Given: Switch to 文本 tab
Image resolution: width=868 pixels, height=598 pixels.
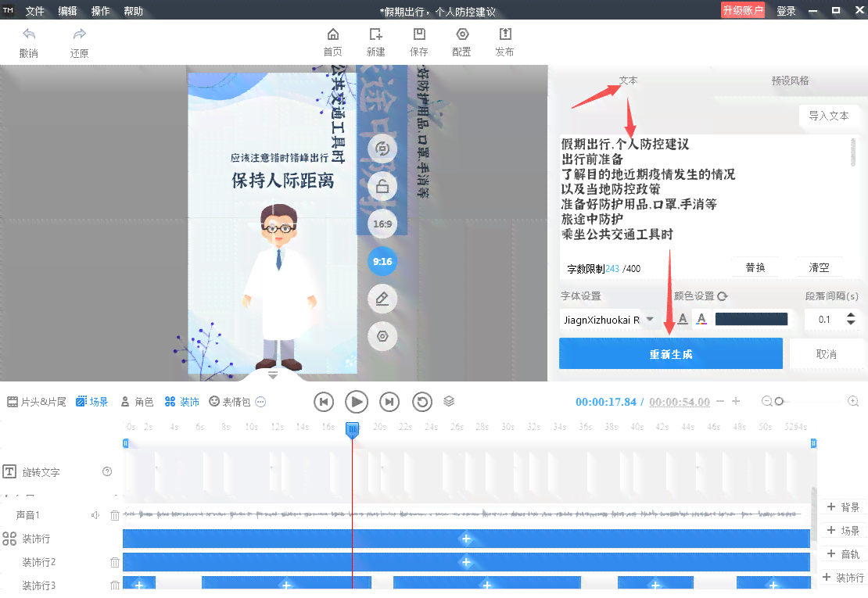Looking at the screenshot, I should (x=628, y=81).
